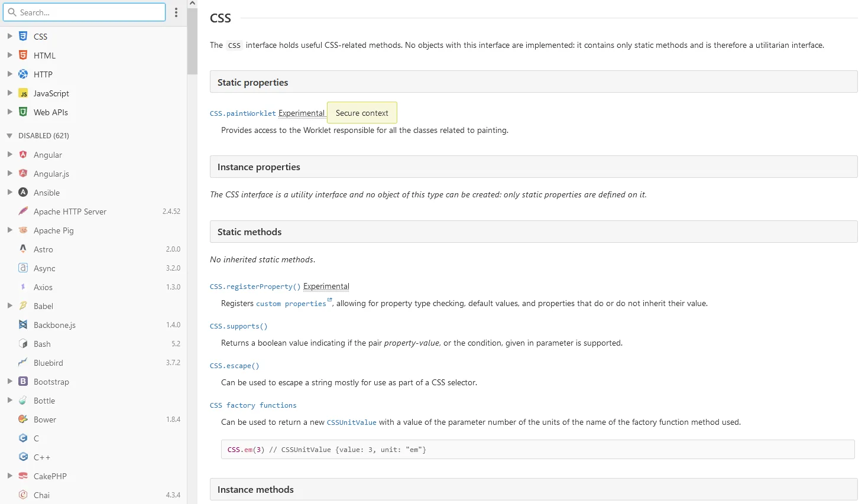Select the Axios docs entry
Image resolution: width=865 pixels, height=504 pixels.
[43, 287]
